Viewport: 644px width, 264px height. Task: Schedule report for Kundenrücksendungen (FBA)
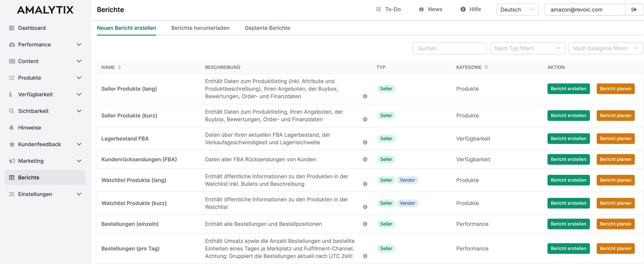click(616, 159)
